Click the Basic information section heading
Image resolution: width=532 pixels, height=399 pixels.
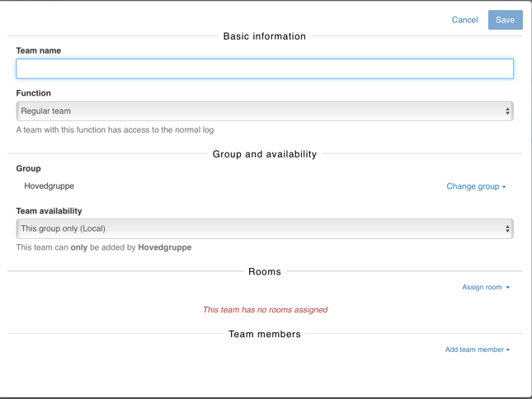point(265,36)
